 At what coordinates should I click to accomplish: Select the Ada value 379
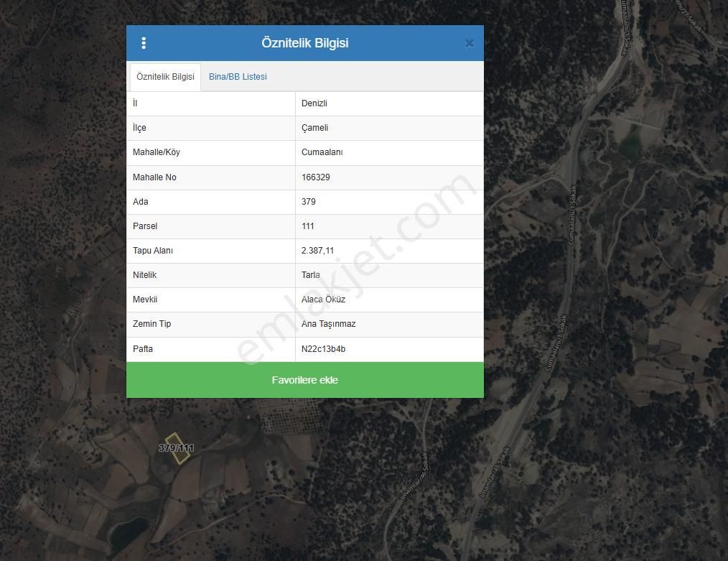coord(308,202)
